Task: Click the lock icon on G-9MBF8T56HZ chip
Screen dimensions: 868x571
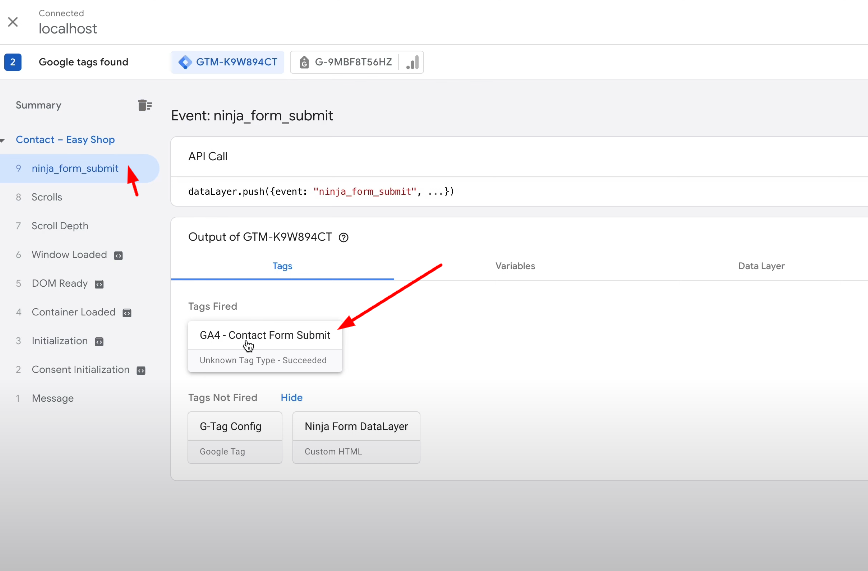Action: coord(304,62)
